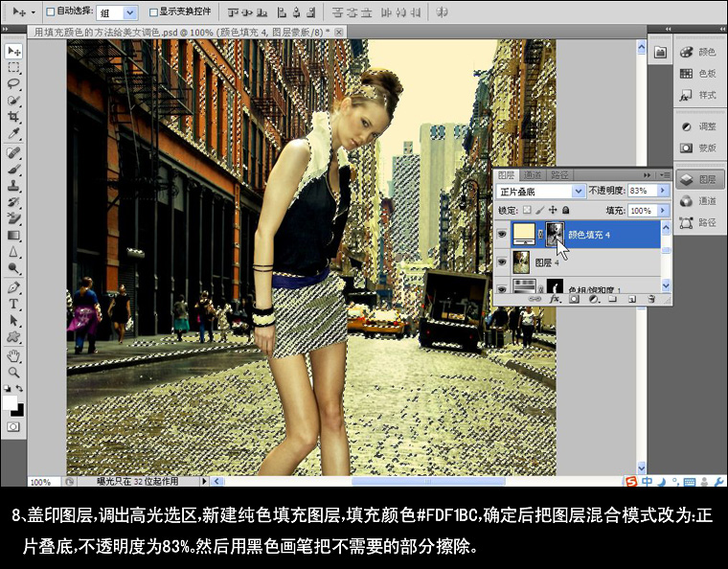Open the 颜色 panel from dock
Image resolution: width=728 pixels, height=569 pixels.
pyautogui.click(x=700, y=52)
